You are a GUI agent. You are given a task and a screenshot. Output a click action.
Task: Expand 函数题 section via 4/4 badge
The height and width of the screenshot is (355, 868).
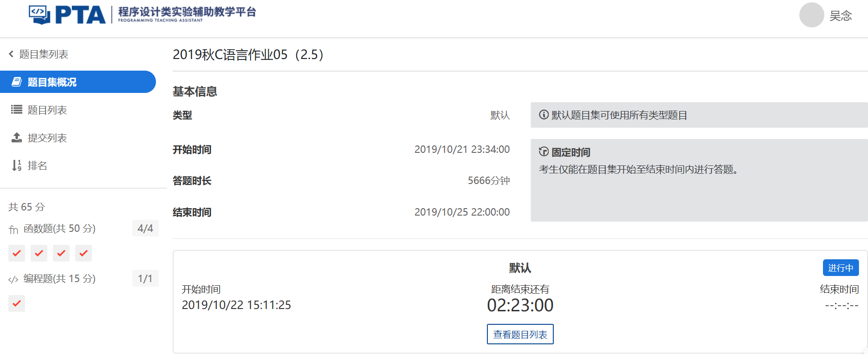pos(145,228)
